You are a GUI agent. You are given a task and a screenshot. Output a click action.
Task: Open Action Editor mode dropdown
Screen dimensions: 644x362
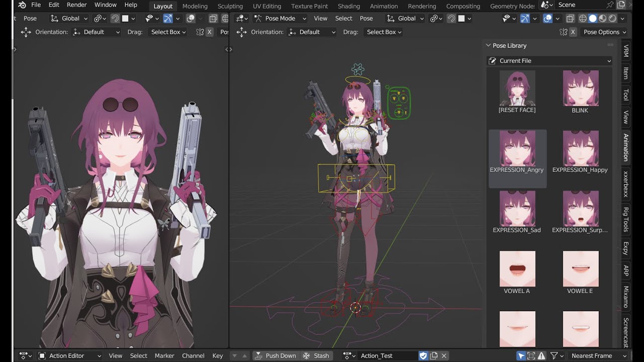70,355
